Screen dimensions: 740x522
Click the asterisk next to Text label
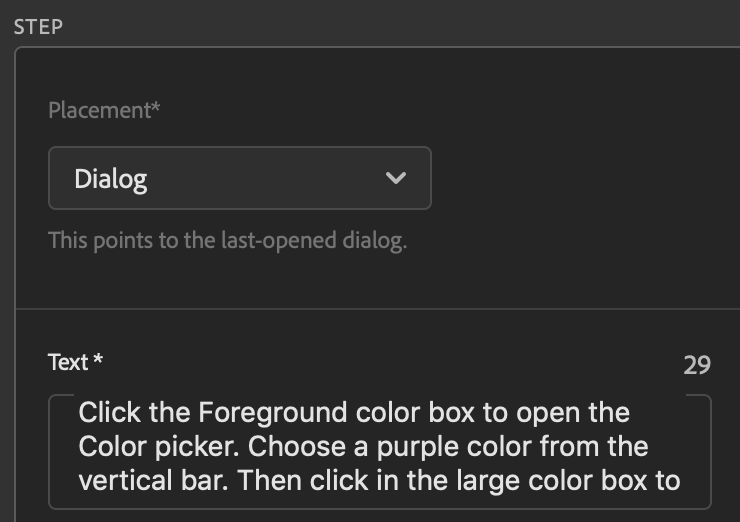click(x=98, y=360)
